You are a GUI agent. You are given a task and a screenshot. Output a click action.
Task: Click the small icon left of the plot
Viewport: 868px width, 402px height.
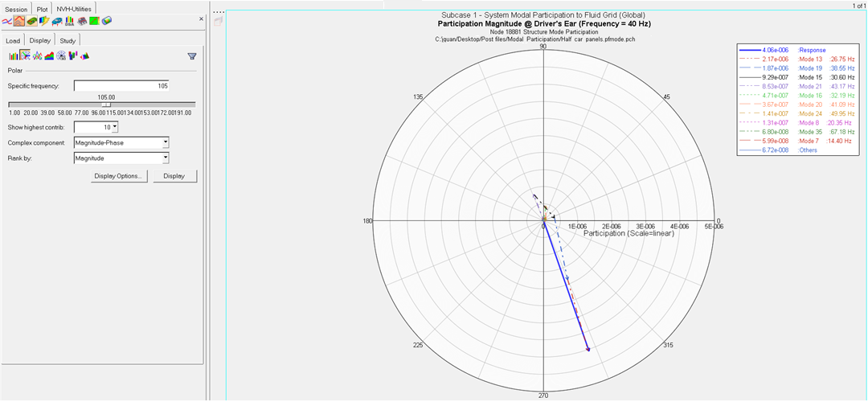coord(218,21)
